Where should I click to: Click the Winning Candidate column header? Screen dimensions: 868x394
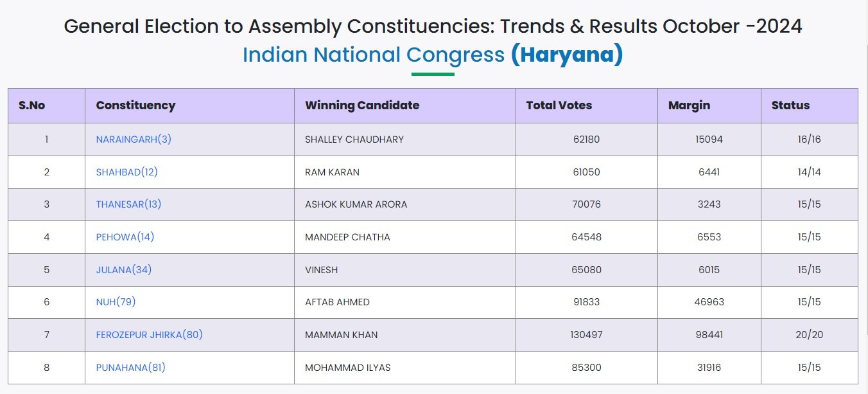[x=362, y=105]
